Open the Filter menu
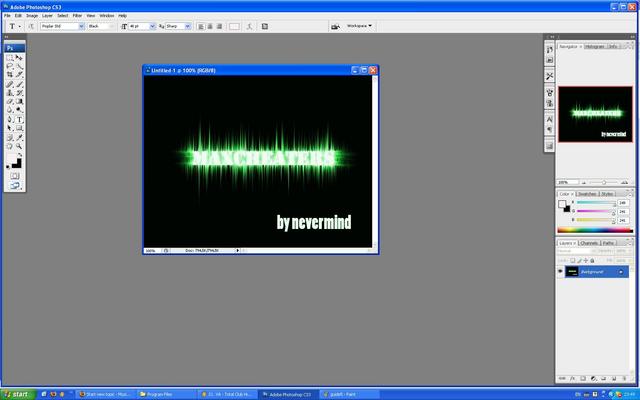 77,16
